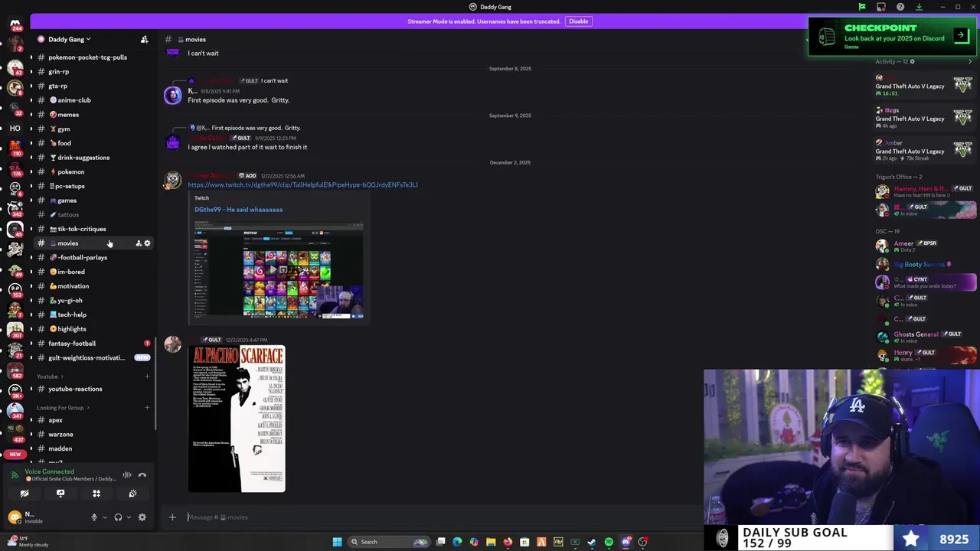
Task: Open the Twitch clip URL link
Action: (x=302, y=184)
